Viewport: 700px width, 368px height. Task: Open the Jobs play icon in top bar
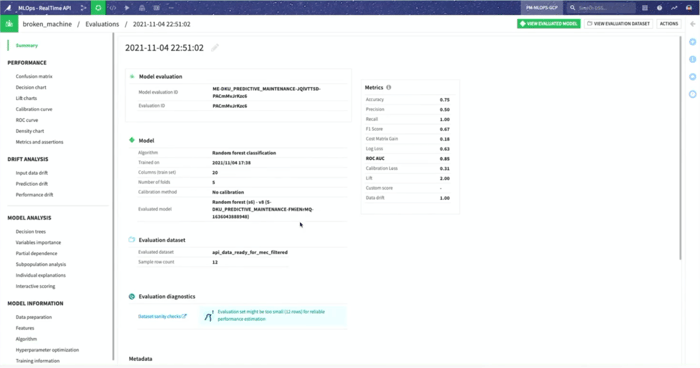[x=127, y=8]
